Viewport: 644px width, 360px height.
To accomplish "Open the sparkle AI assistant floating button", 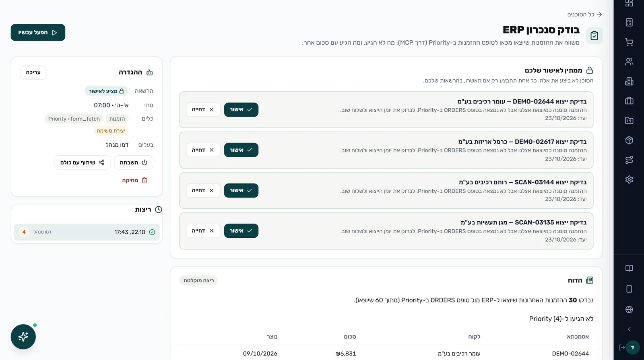I will (23, 337).
